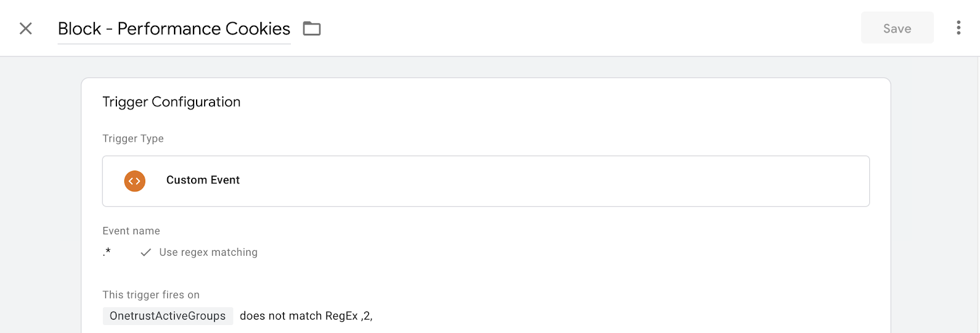Click the folder icon beside the trigger name
This screenshot has width=980, height=333.
(312, 29)
